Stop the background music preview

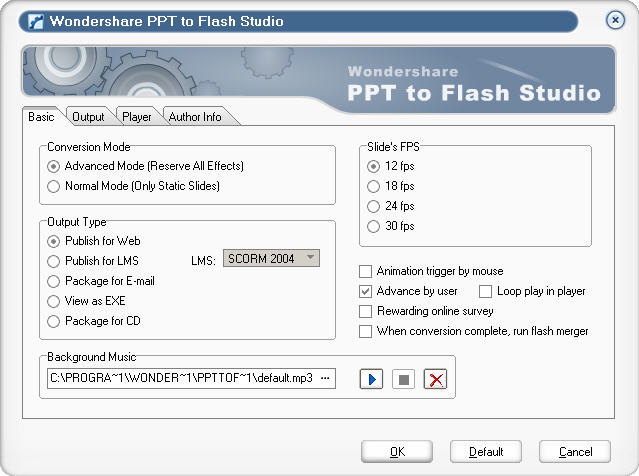403,379
